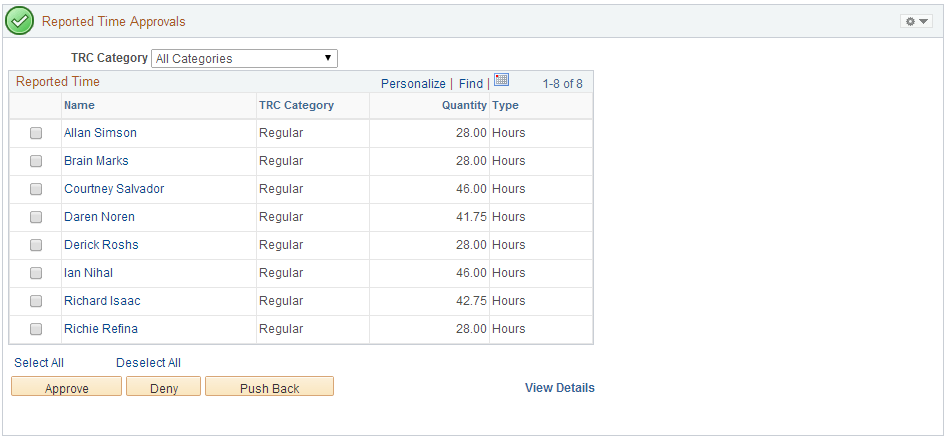This screenshot has width=948, height=439.
Task: Sort by the TRC Category column header
Action: tap(296, 105)
